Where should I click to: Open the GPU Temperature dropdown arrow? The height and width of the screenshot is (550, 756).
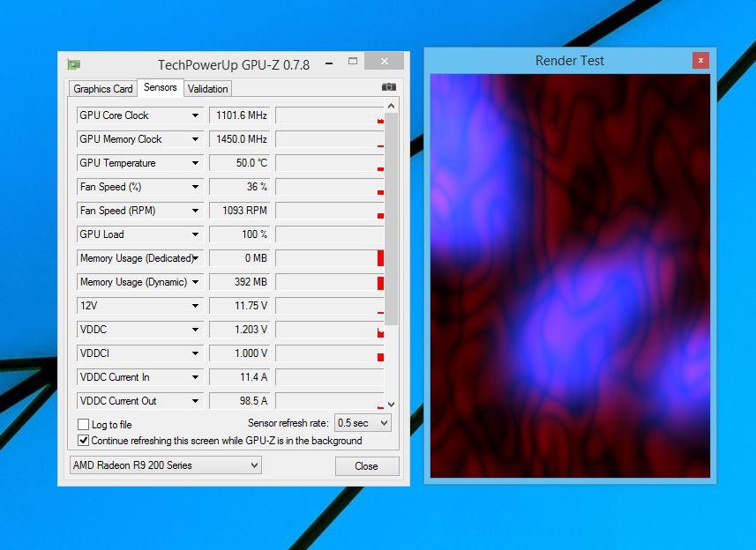click(195, 163)
